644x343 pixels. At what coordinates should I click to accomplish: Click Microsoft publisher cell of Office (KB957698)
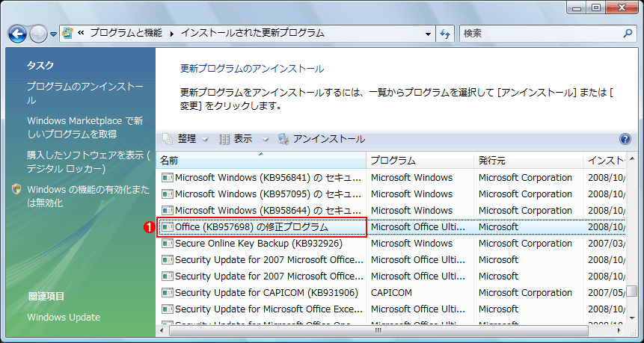(x=498, y=227)
